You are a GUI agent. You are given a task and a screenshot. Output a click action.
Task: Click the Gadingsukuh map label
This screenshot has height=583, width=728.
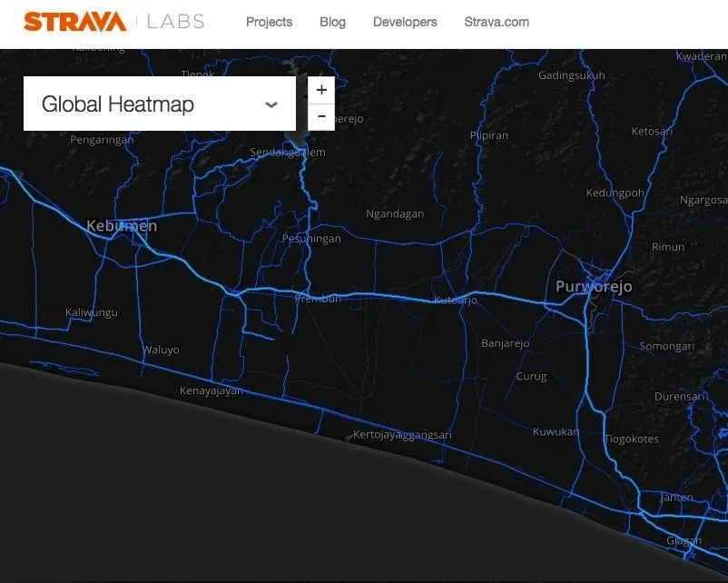tap(572, 75)
